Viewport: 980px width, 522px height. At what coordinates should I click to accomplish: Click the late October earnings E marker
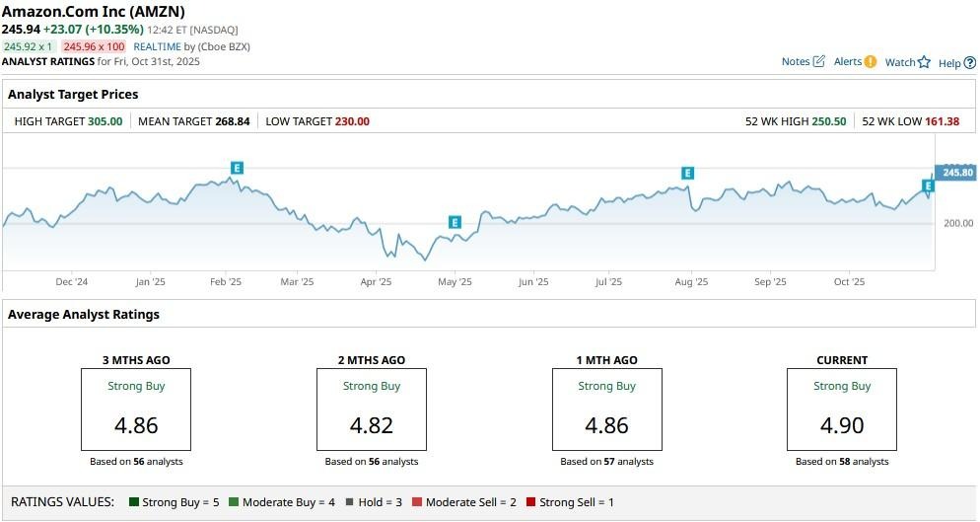[928, 186]
